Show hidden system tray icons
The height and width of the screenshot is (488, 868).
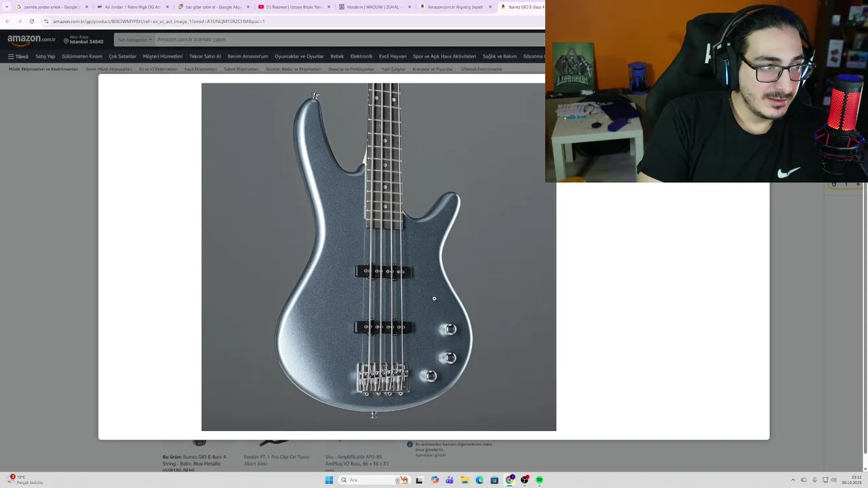pyautogui.click(x=793, y=480)
